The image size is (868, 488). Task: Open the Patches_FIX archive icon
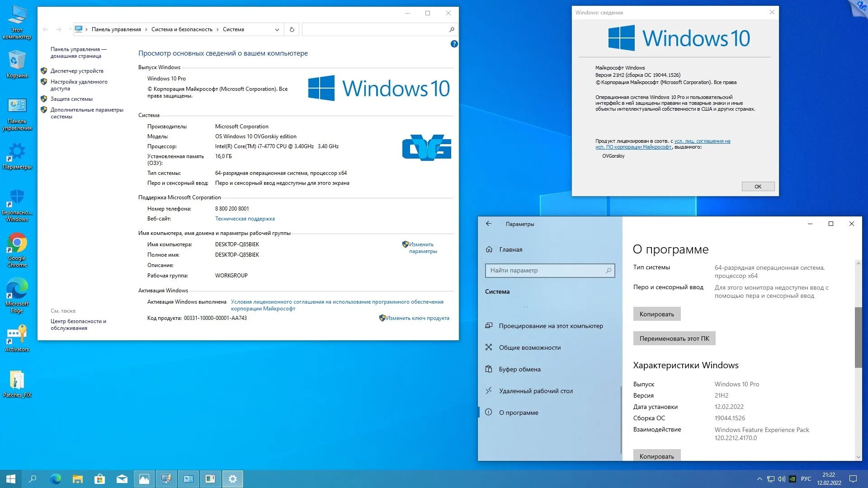pos(17,384)
